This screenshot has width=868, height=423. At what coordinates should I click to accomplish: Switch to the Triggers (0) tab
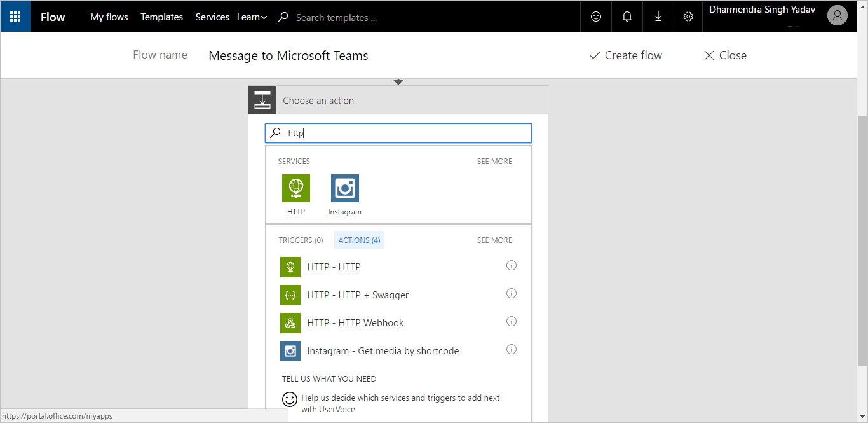click(301, 240)
